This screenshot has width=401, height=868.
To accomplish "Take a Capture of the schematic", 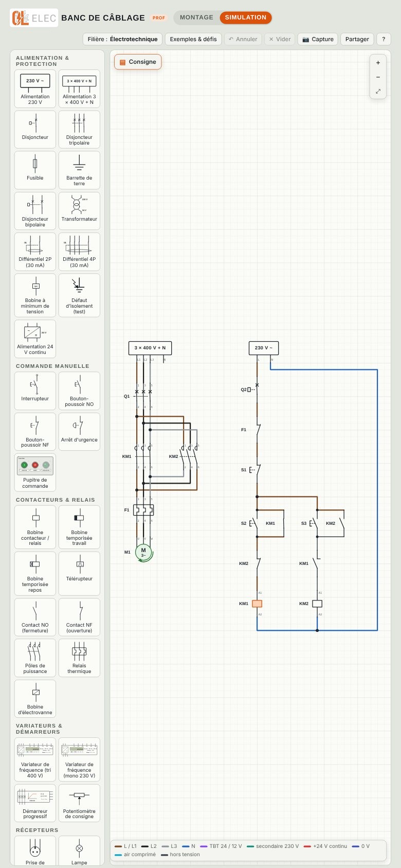I will click(318, 39).
